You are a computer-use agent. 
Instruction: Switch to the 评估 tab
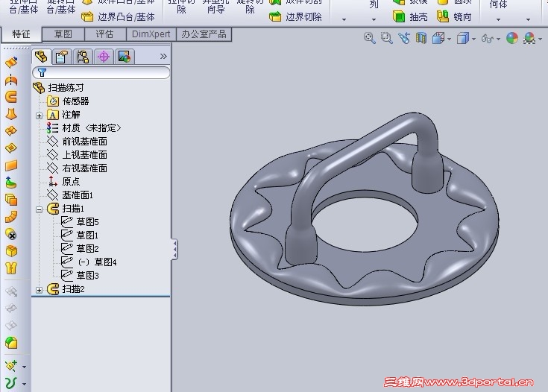tap(104, 34)
